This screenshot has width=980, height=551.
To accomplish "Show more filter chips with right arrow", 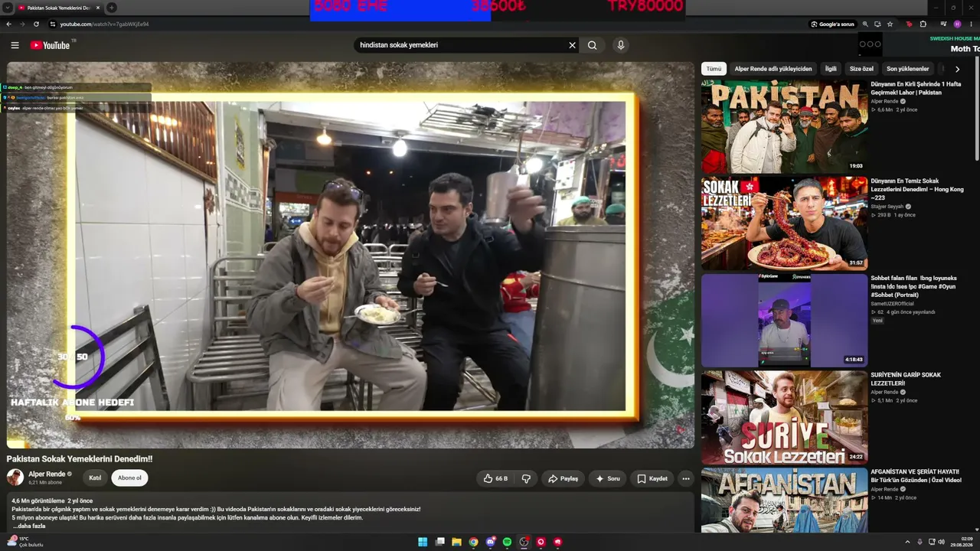I will pyautogui.click(x=957, y=69).
